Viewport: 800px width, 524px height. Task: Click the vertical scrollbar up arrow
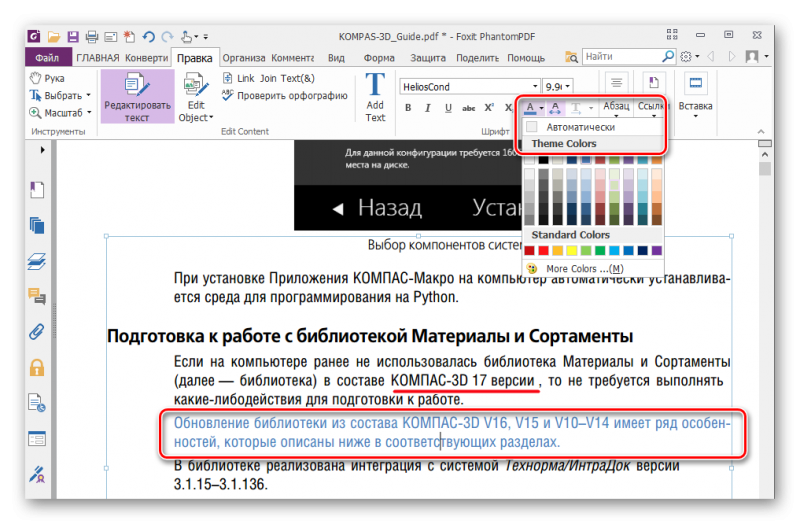click(764, 154)
